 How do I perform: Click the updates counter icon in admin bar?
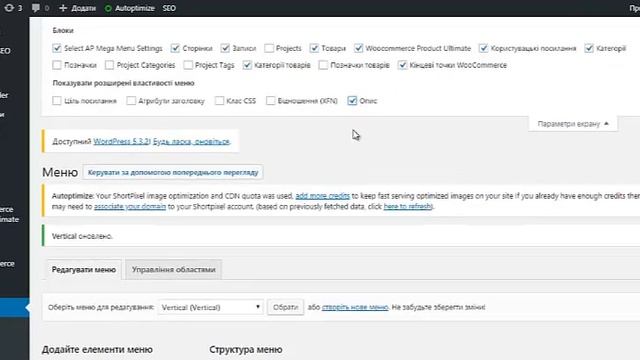click(x=9, y=8)
